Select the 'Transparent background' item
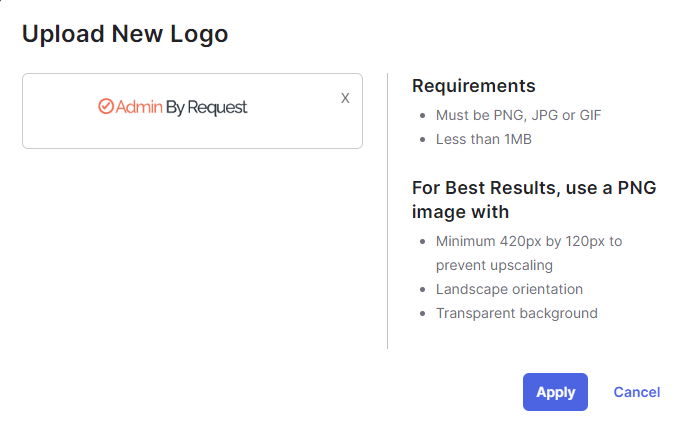This screenshot has height=427, width=688. (516, 313)
